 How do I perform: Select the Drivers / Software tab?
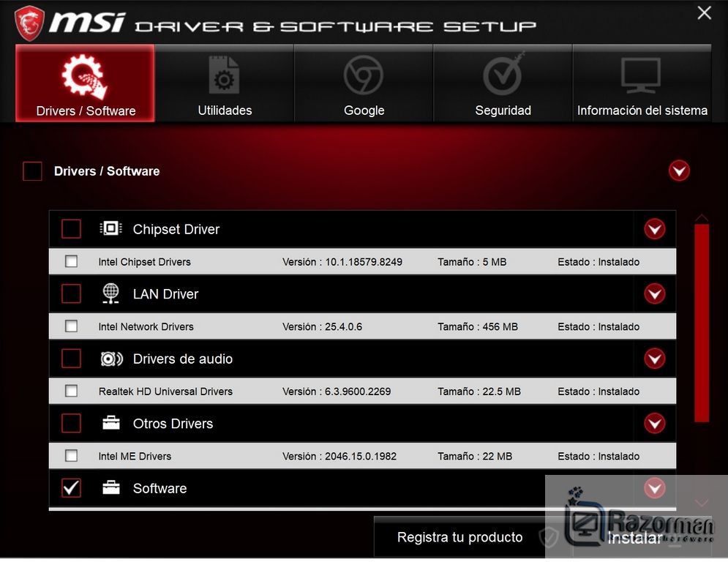[x=85, y=83]
